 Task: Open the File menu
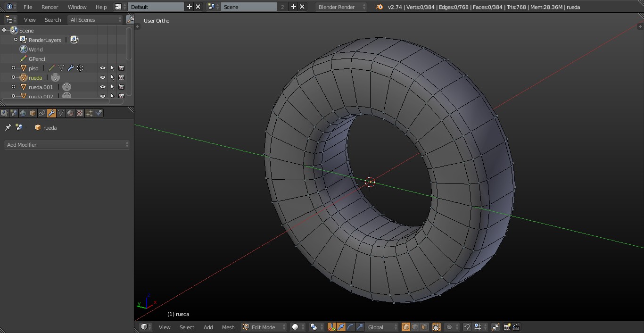(x=28, y=7)
